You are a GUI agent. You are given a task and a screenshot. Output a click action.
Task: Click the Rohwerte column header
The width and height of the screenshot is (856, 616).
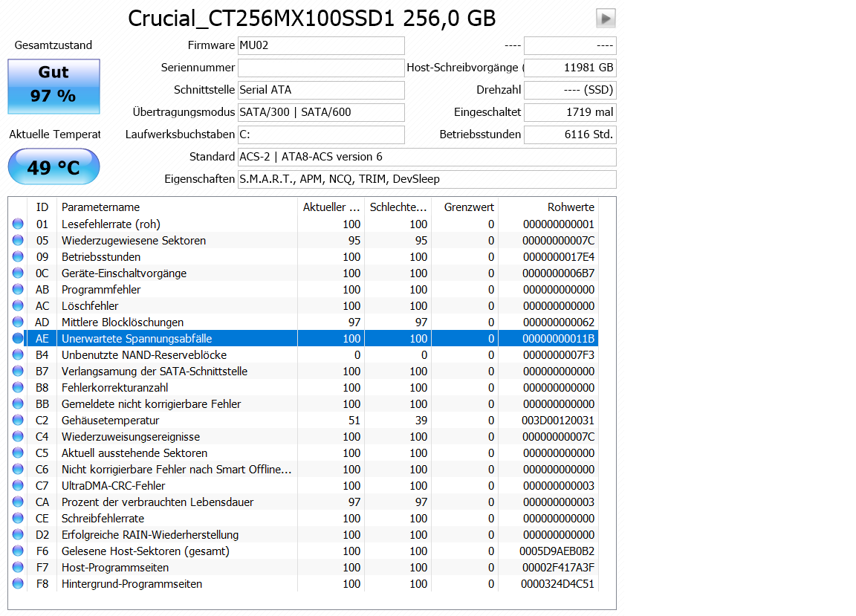click(548, 207)
